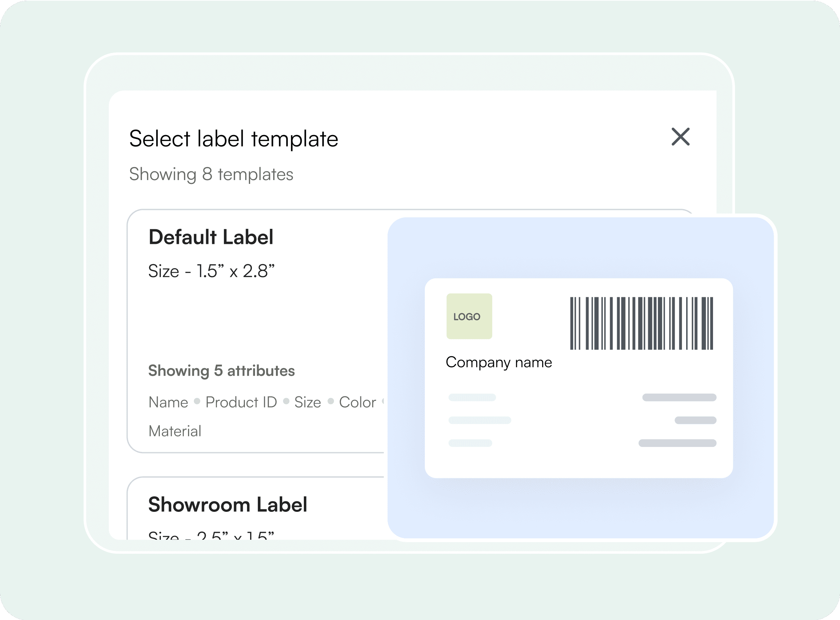Click first light placeholder line under Company name
840x620 pixels.
[472, 397]
